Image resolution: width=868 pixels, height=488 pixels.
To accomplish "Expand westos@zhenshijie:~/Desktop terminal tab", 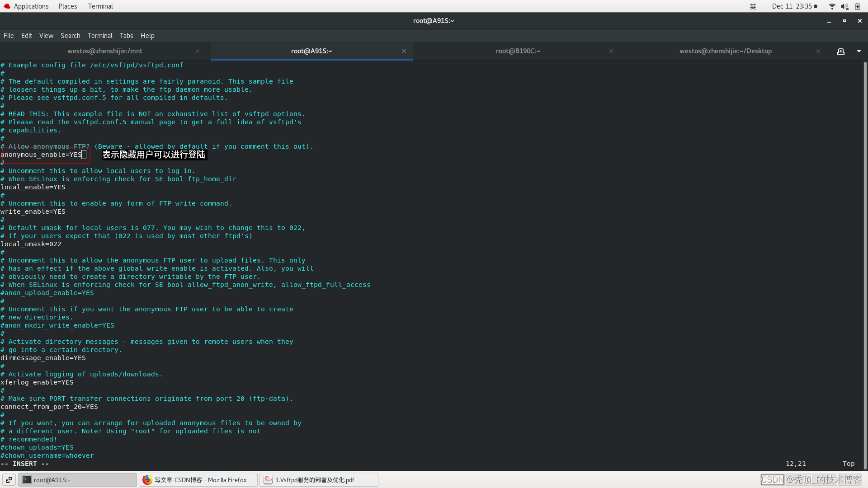I will point(725,51).
